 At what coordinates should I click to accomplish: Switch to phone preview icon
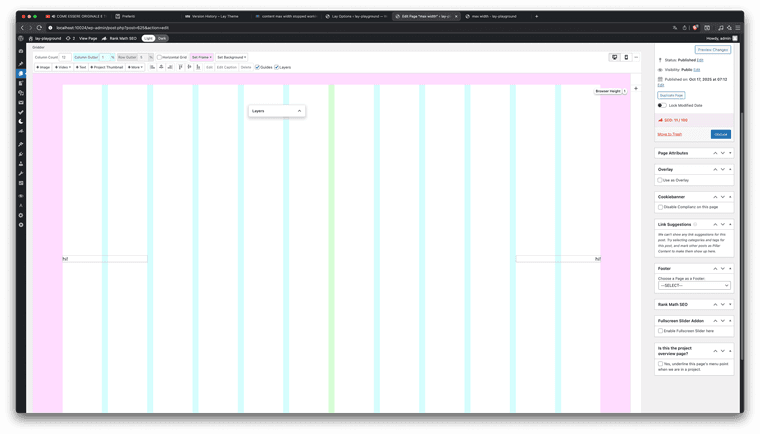click(x=626, y=57)
